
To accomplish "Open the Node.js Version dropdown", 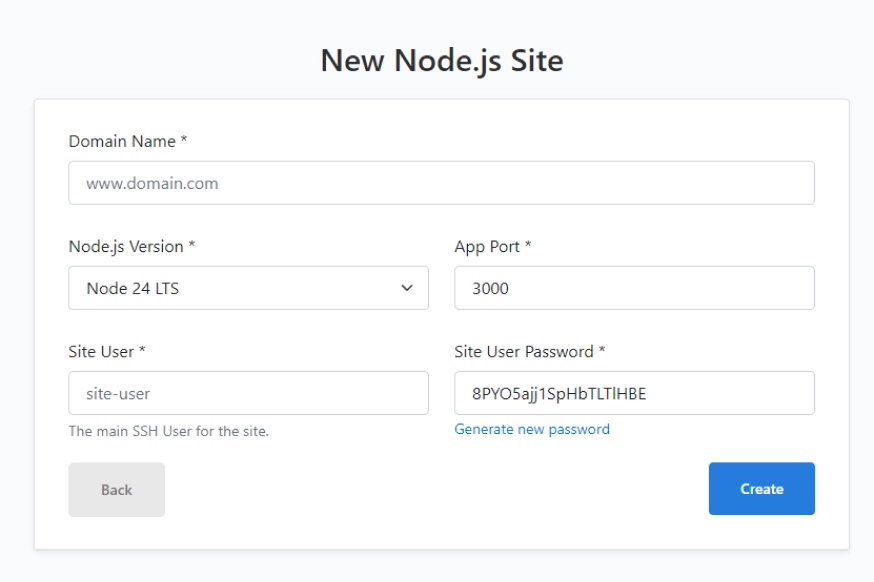I will (249, 288).
